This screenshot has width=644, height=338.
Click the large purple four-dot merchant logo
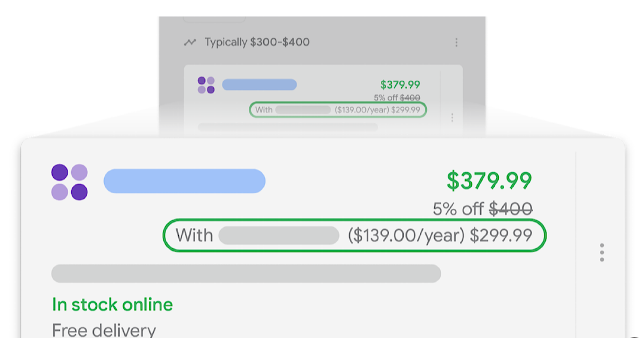click(x=69, y=182)
